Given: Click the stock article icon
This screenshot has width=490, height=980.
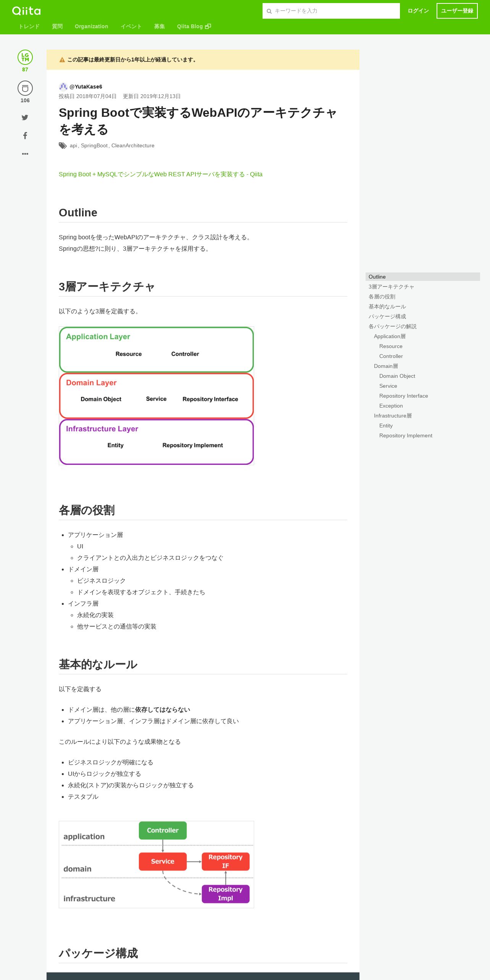Looking at the screenshot, I should [x=25, y=88].
